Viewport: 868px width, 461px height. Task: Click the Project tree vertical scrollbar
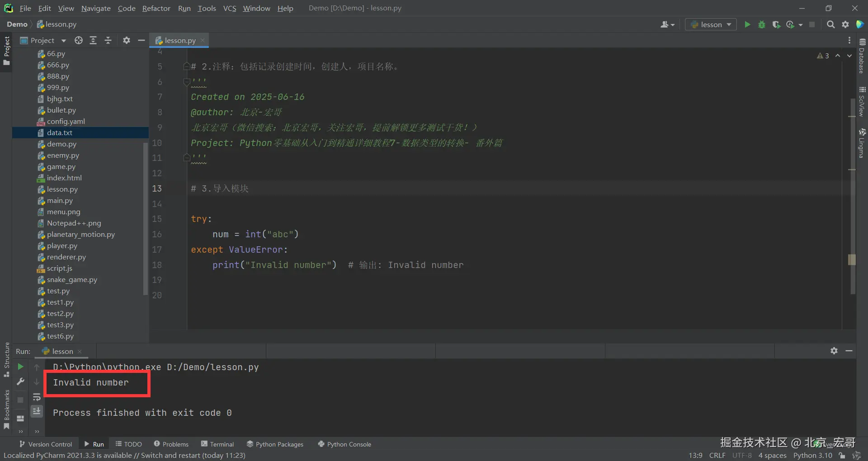coord(146,219)
